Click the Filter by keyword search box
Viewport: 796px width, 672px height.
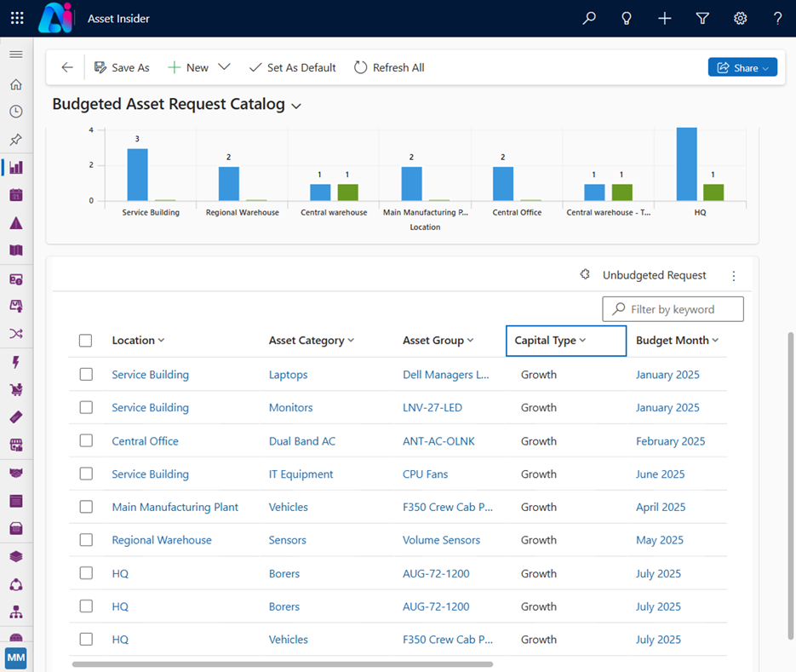[x=673, y=309]
